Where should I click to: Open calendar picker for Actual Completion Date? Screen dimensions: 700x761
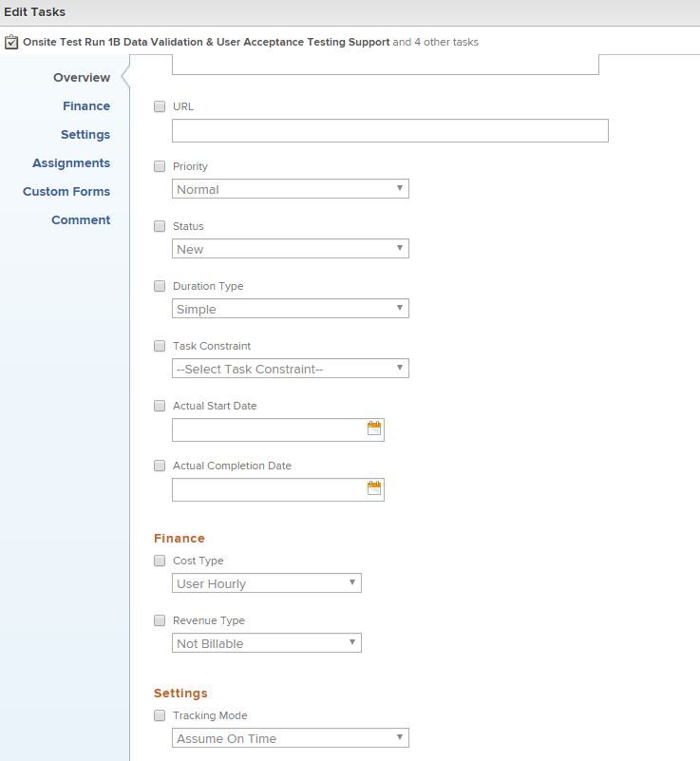point(374,489)
